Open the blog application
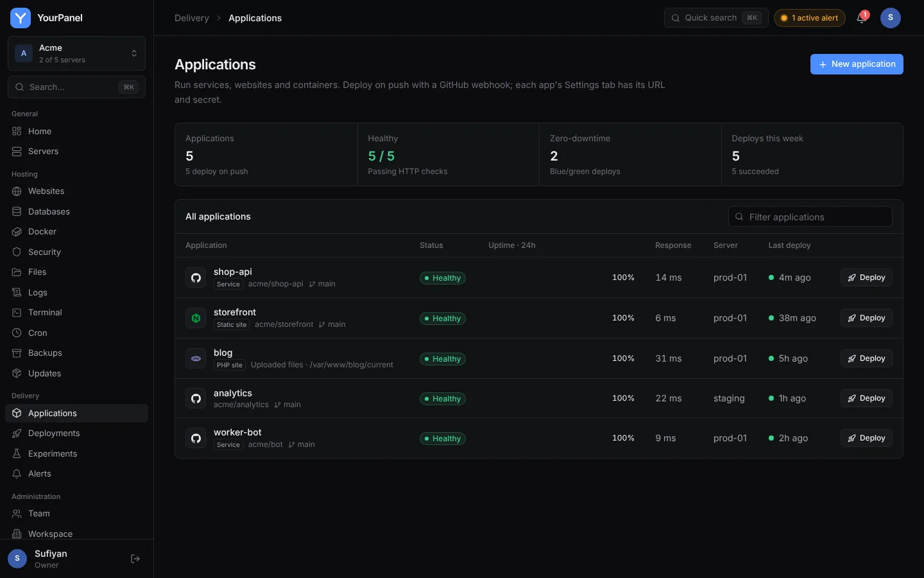The height and width of the screenshot is (578, 924). (x=223, y=353)
